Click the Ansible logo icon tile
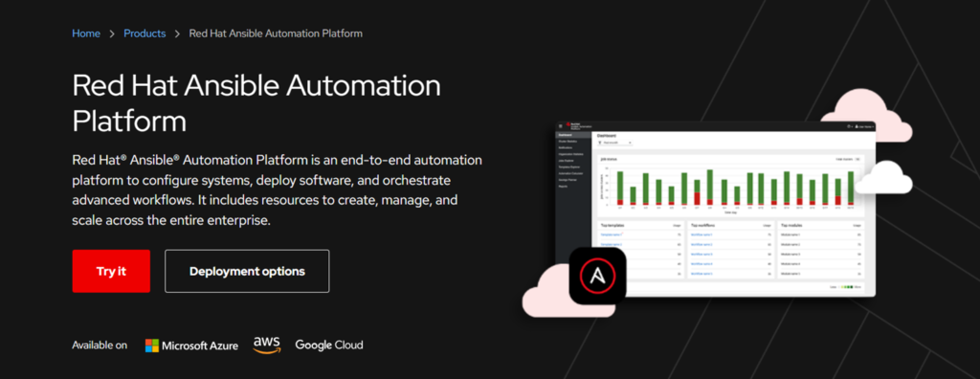 [597, 276]
